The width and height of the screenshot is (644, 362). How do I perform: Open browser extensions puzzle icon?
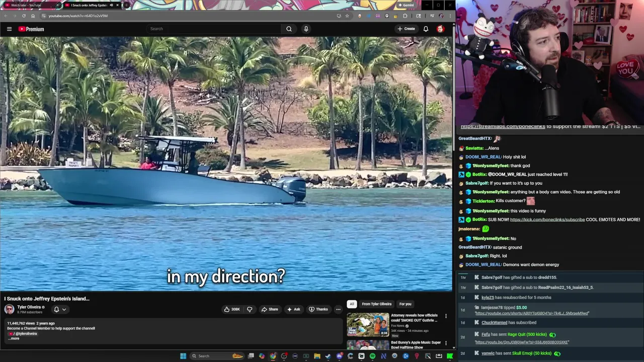click(405, 16)
